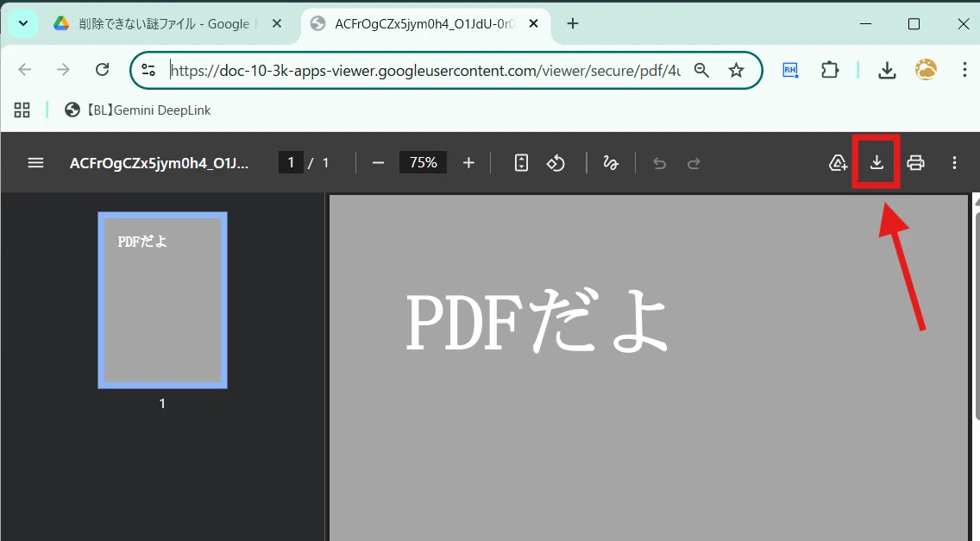Maximize the Chrome window
980x541 pixels.
[x=914, y=24]
